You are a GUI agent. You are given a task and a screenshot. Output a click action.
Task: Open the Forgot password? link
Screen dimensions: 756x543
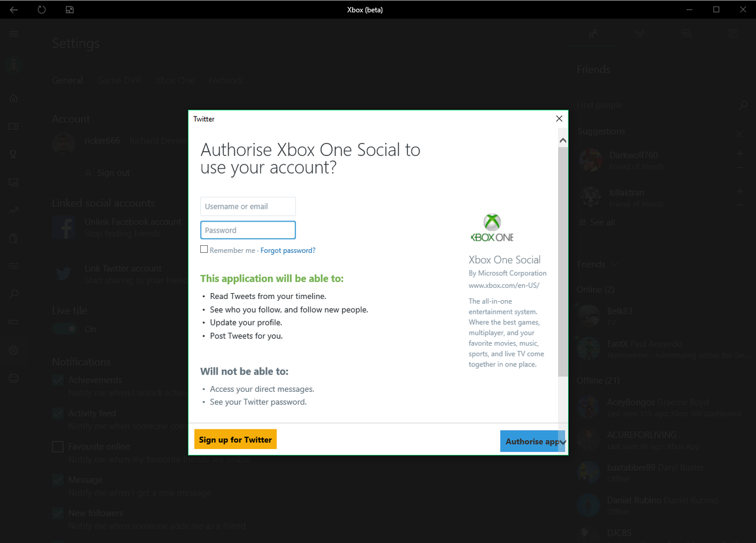(x=288, y=251)
